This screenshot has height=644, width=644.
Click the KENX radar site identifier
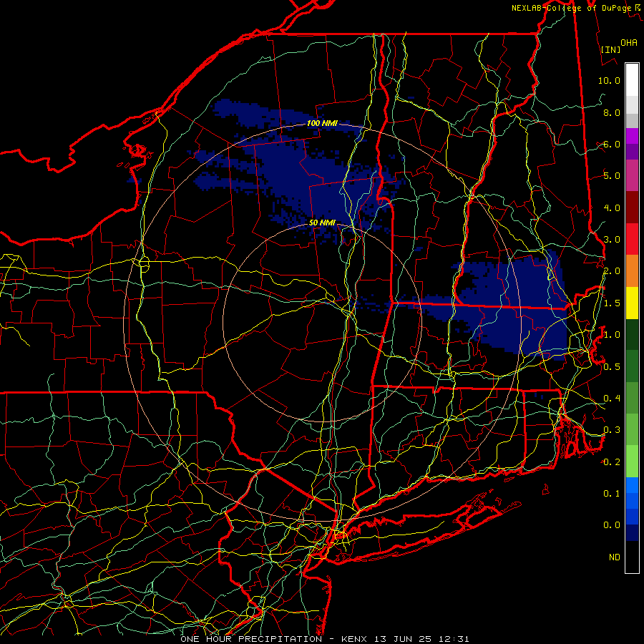pyautogui.click(x=355, y=639)
